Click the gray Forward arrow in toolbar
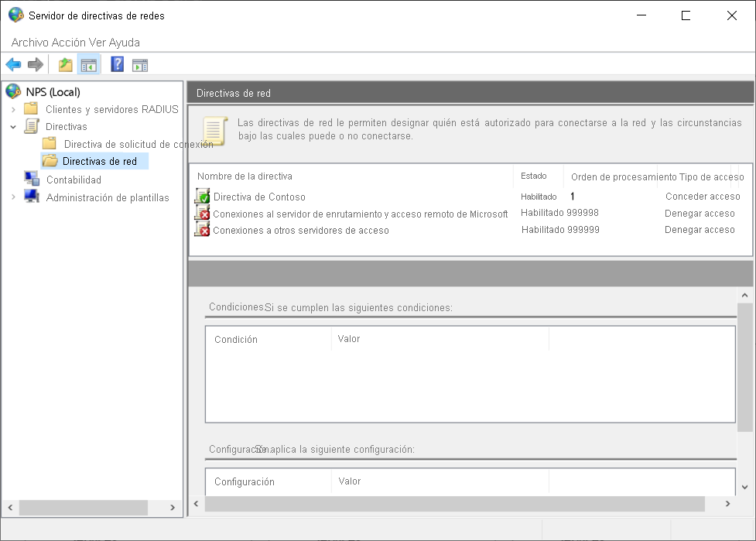 click(35, 64)
